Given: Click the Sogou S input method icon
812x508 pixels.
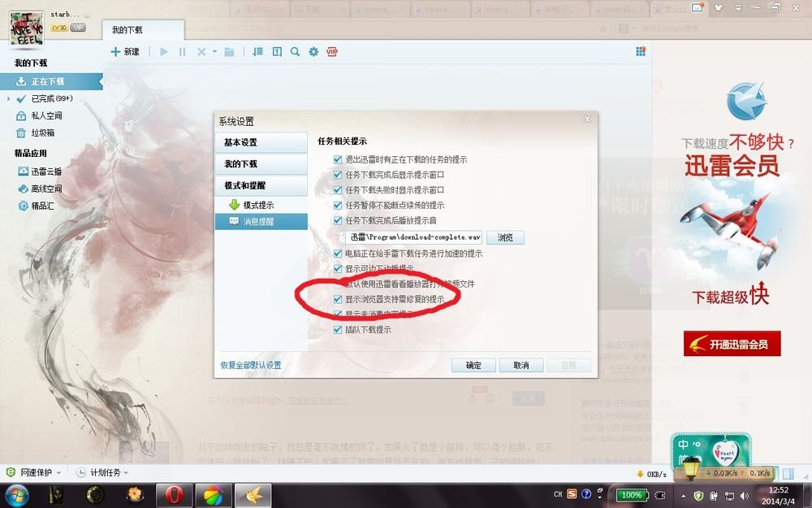Looking at the screenshot, I should [572, 494].
